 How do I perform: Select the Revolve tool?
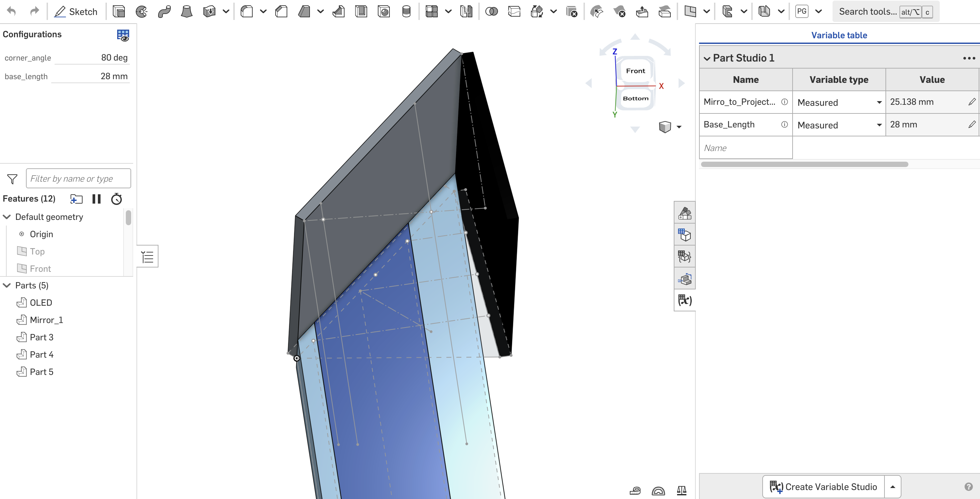coord(141,12)
